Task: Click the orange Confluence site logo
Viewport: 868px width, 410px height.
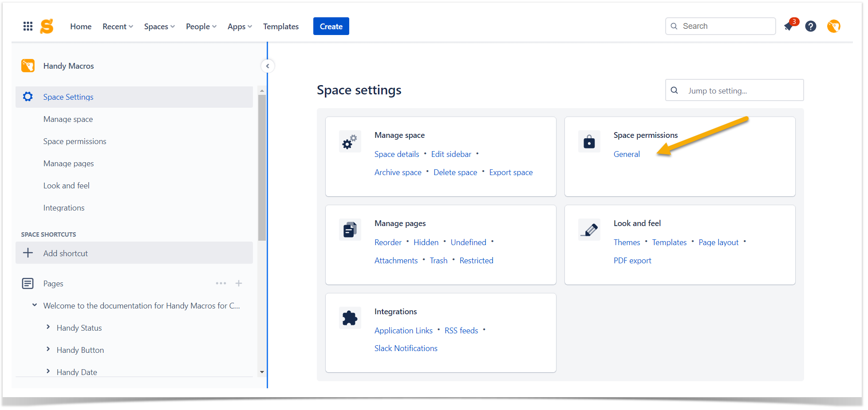Action: click(47, 26)
